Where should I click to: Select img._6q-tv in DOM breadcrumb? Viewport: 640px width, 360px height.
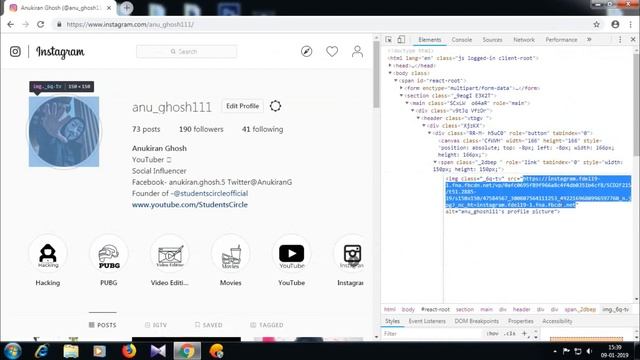[616, 309]
